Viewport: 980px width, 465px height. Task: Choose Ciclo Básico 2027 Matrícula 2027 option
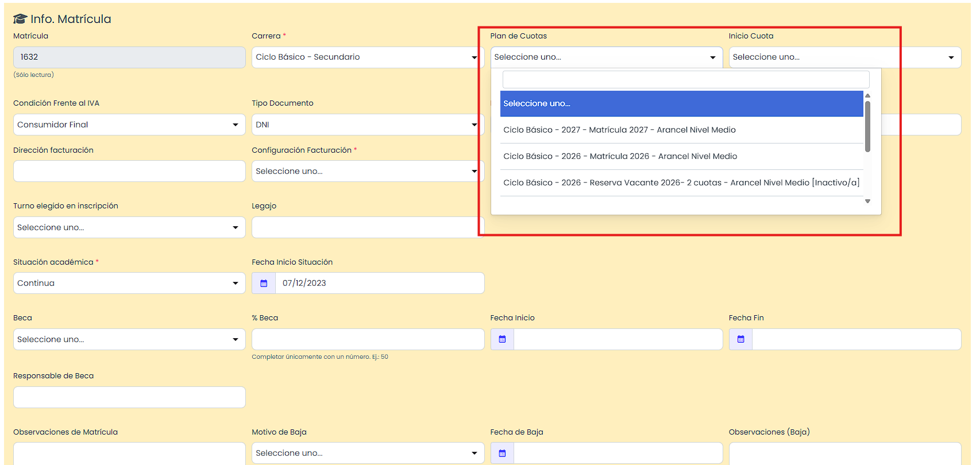pyautogui.click(x=681, y=130)
